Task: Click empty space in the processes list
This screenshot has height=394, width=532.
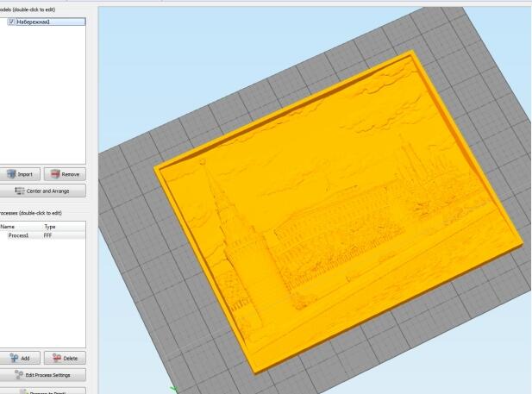Action: tap(43, 293)
